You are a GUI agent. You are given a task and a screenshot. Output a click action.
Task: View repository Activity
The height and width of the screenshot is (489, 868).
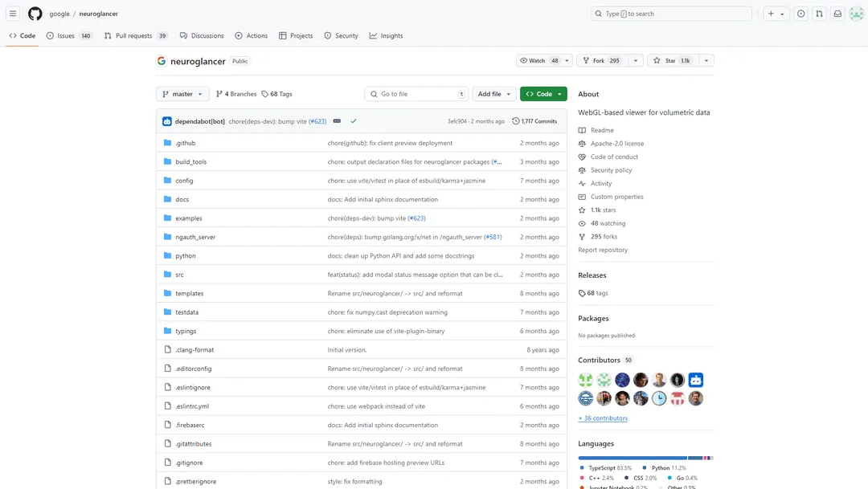pyautogui.click(x=601, y=183)
